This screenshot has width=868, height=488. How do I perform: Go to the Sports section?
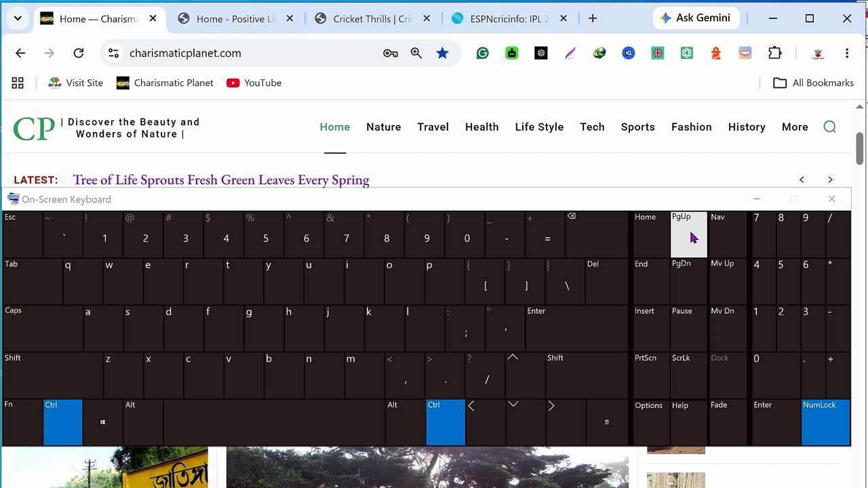(638, 127)
